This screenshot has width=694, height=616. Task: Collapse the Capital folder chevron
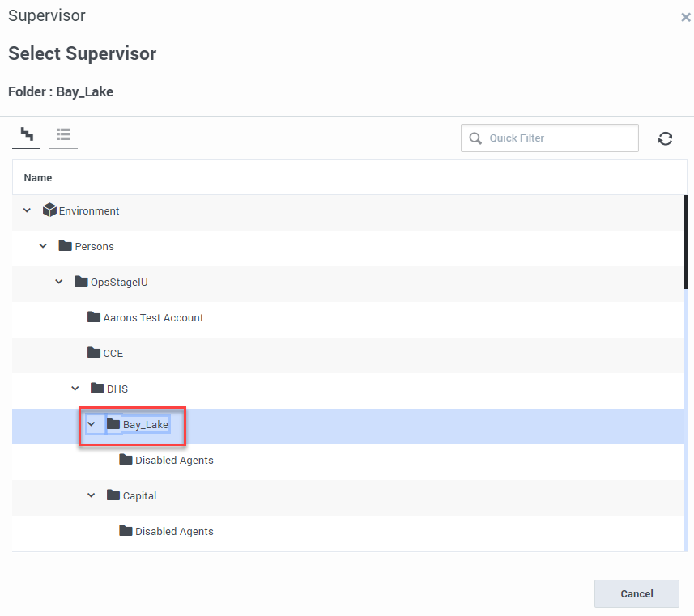(92, 495)
